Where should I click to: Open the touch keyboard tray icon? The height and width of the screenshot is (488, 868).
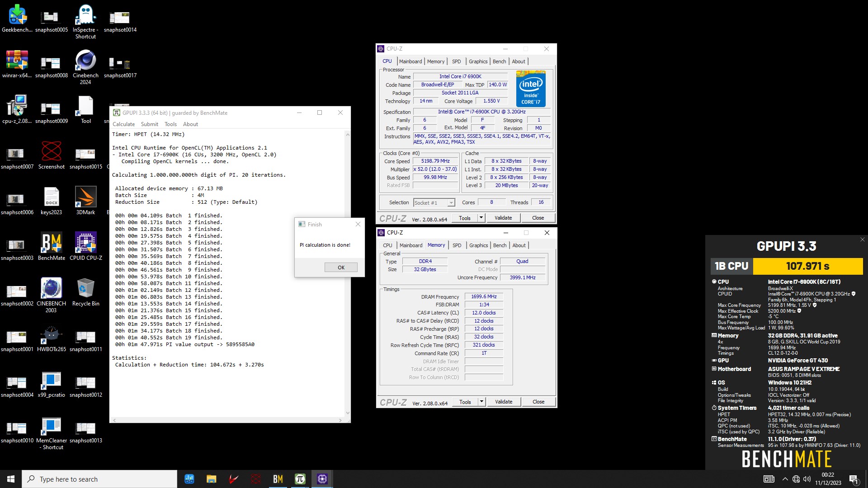[769, 479]
